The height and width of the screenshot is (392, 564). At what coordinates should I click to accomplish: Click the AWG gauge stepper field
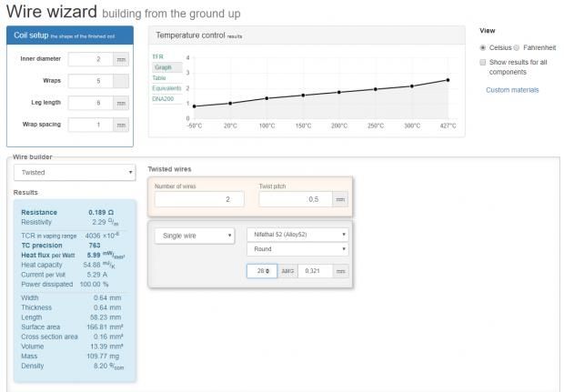(x=262, y=271)
